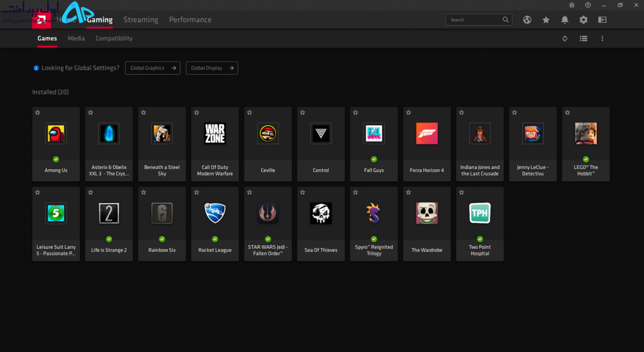Toggle favorite star on Forza Horizon 4
The width and height of the screenshot is (644, 352).
pyautogui.click(x=409, y=113)
